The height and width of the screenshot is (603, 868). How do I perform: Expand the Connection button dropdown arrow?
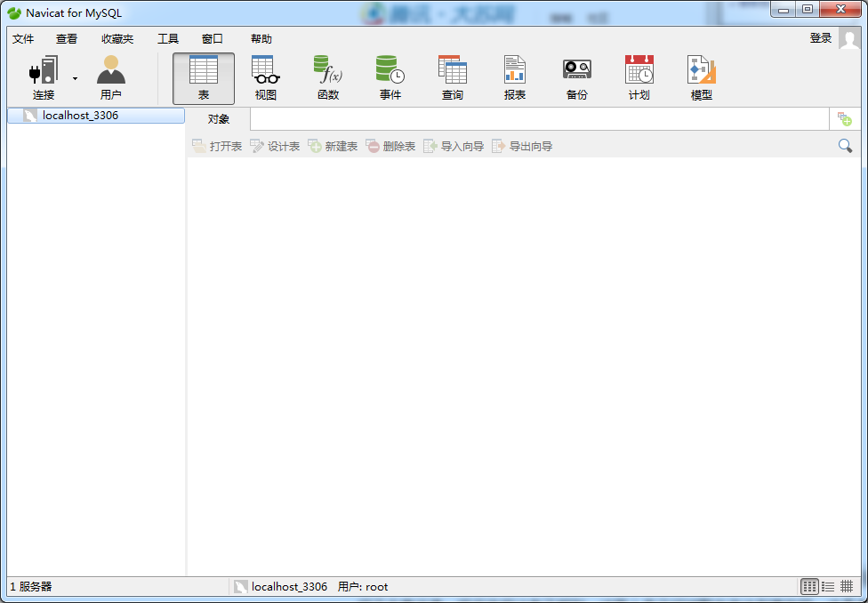(x=76, y=78)
